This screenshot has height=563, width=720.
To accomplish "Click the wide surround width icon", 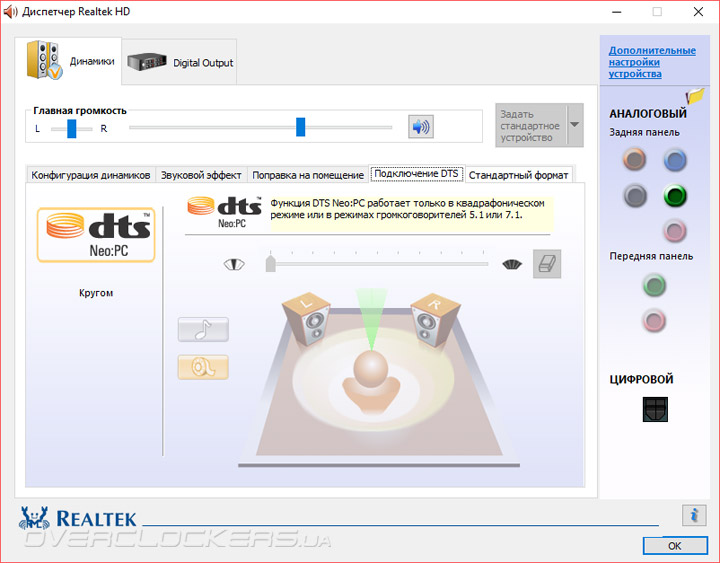I will [512, 265].
